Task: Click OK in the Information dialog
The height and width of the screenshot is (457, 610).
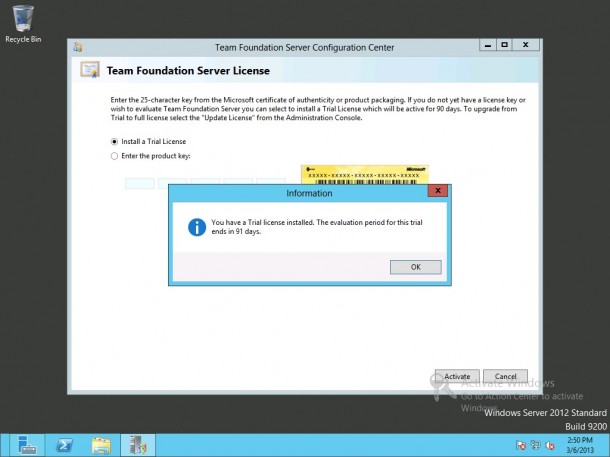Action: click(415, 267)
